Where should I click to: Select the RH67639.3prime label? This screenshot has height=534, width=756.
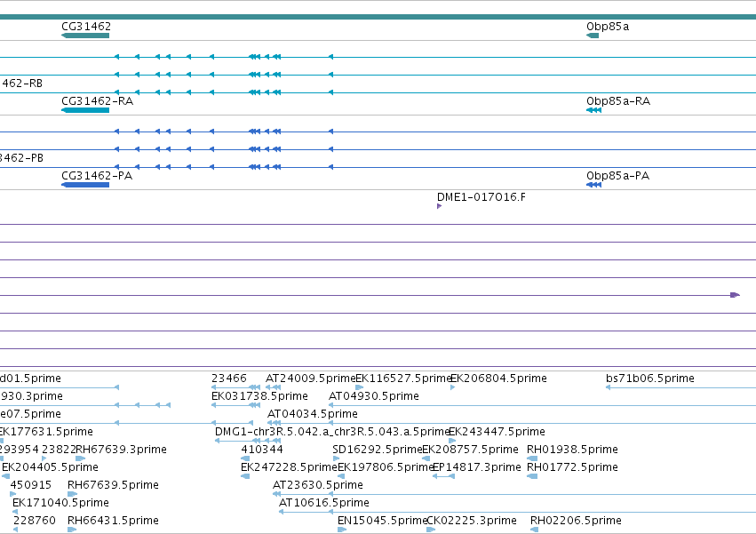[x=121, y=450]
